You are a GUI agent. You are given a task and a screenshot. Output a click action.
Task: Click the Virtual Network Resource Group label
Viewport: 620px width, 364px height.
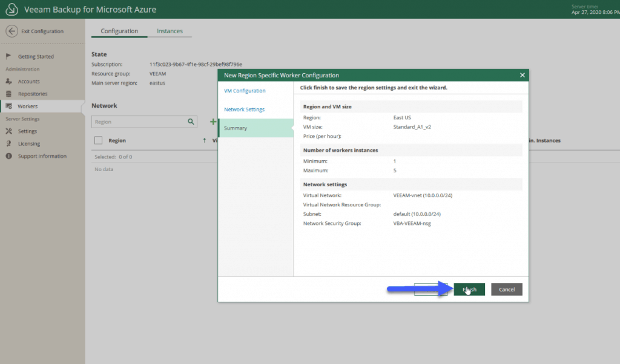[x=342, y=204]
